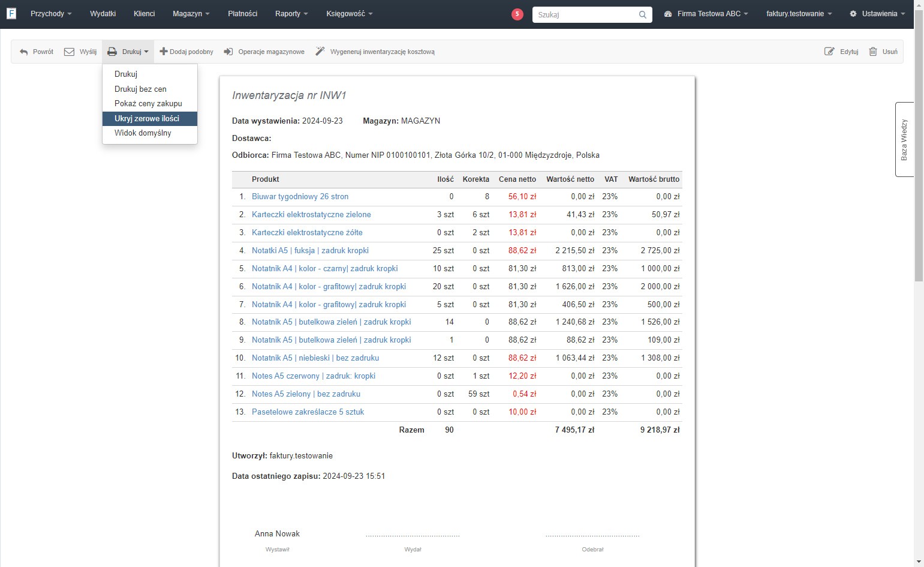Click the Powrót back arrow icon

point(24,52)
